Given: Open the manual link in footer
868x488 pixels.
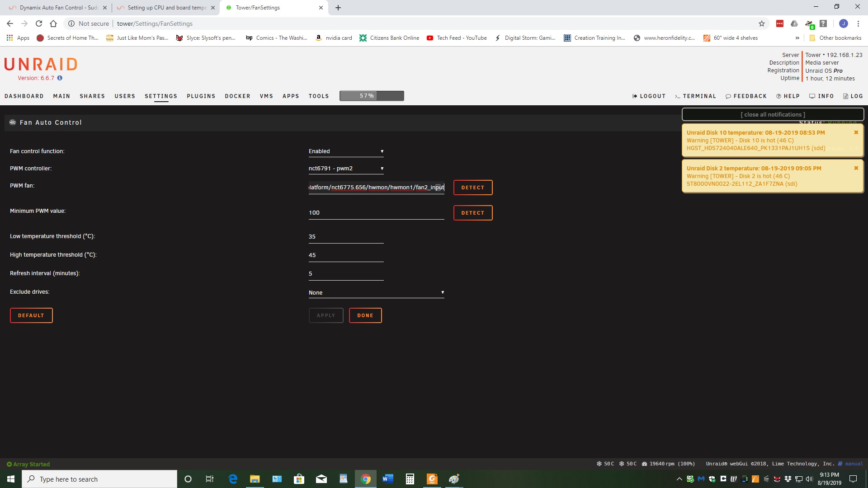Looking at the screenshot, I should coord(850,464).
